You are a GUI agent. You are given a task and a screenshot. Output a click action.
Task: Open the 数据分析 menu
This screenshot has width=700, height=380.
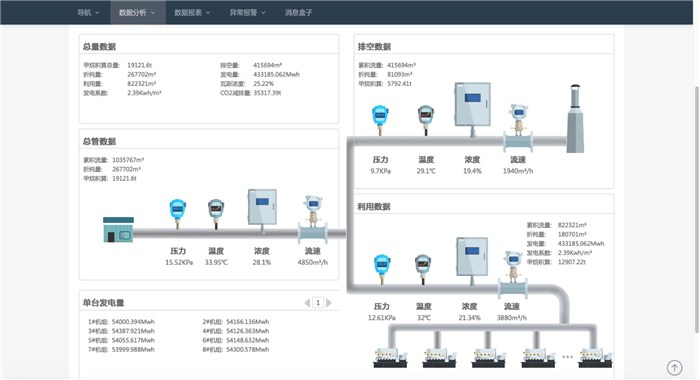(x=137, y=13)
